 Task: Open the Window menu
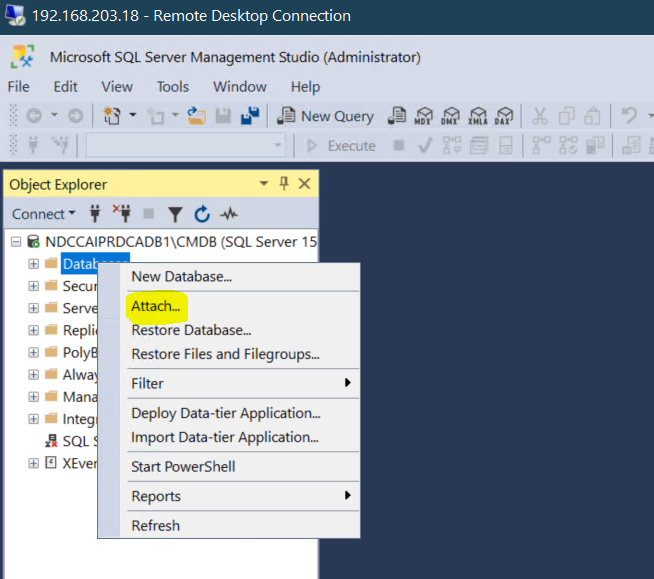[240, 87]
